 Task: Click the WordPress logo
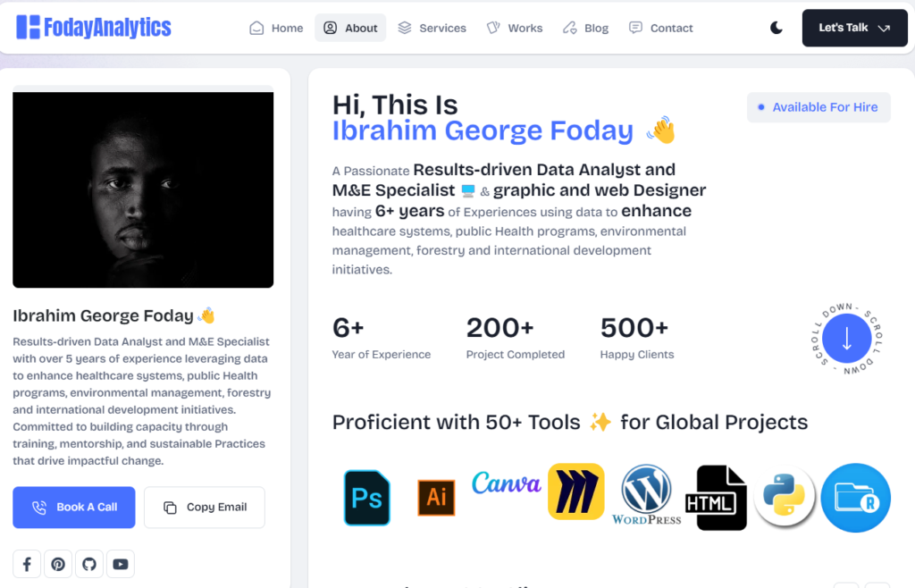646,494
